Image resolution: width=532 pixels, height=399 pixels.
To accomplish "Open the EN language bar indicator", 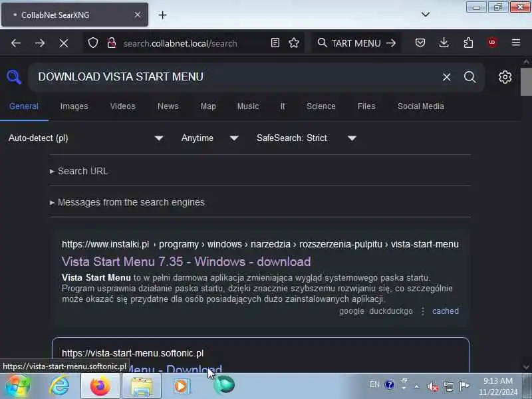I will point(374,384).
